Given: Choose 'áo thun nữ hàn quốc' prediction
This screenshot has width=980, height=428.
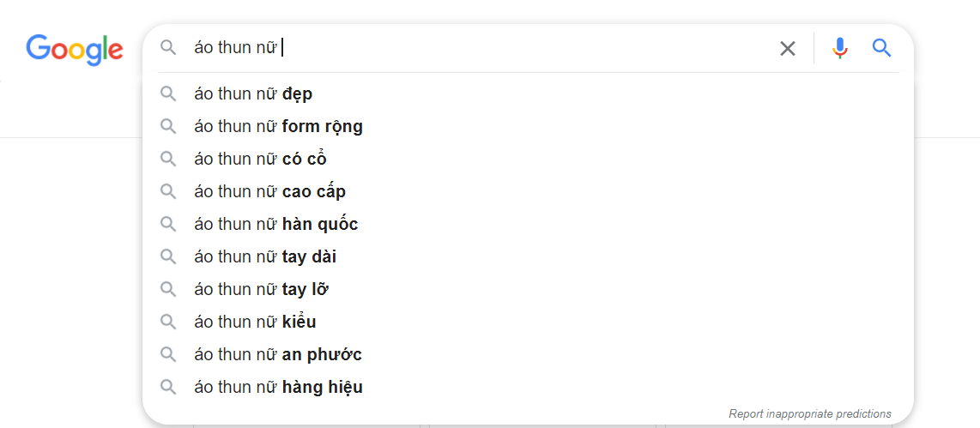Looking at the screenshot, I should pos(275,224).
